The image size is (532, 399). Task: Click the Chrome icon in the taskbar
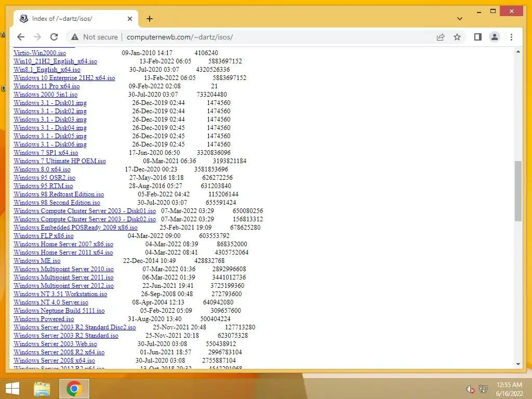coord(74,389)
